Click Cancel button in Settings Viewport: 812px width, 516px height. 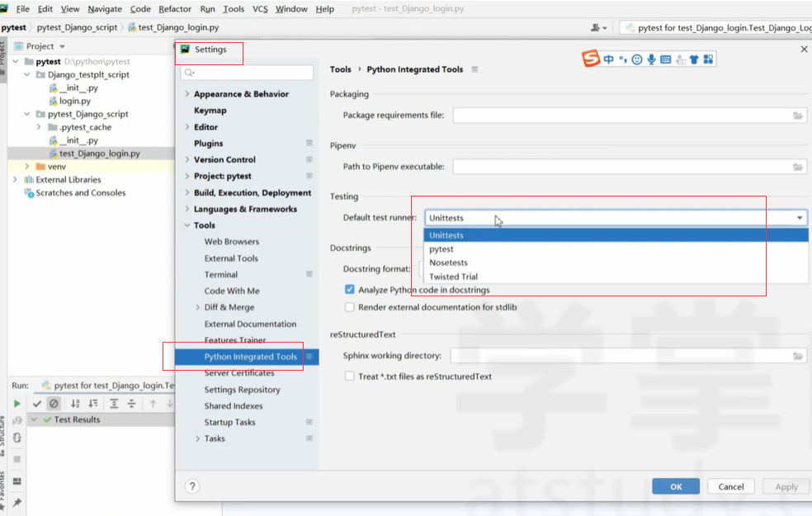730,486
